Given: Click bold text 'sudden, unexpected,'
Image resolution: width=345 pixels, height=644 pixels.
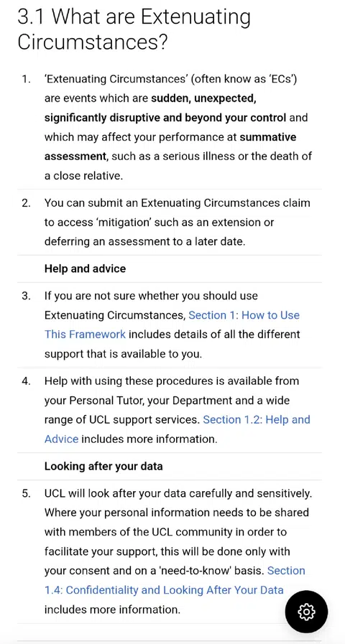Looking at the screenshot, I should (x=204, y=98).
